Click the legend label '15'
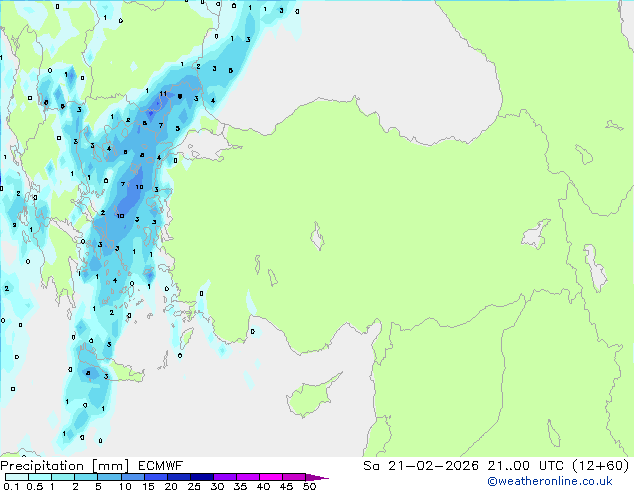The width and height of the screenshot is (634, 490). tap(148, 486)
